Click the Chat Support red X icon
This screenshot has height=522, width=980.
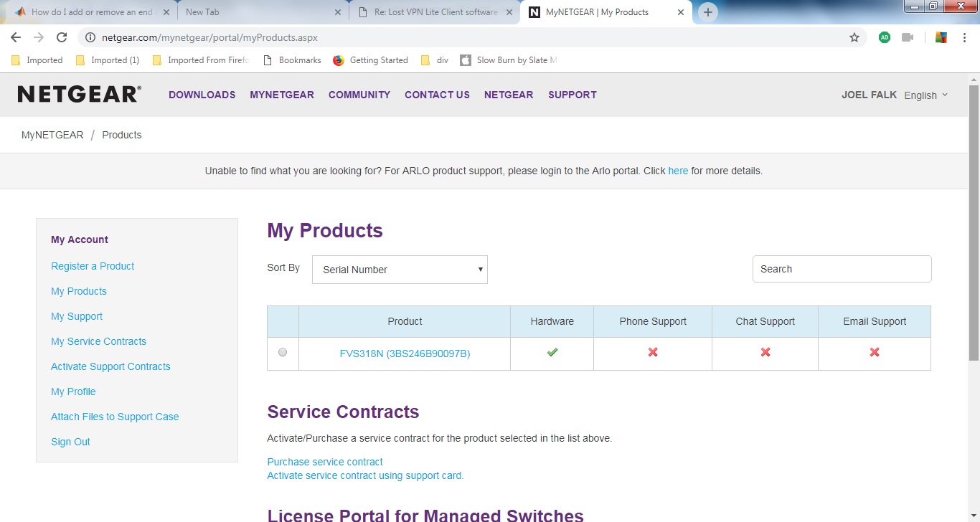coord(765,352)
